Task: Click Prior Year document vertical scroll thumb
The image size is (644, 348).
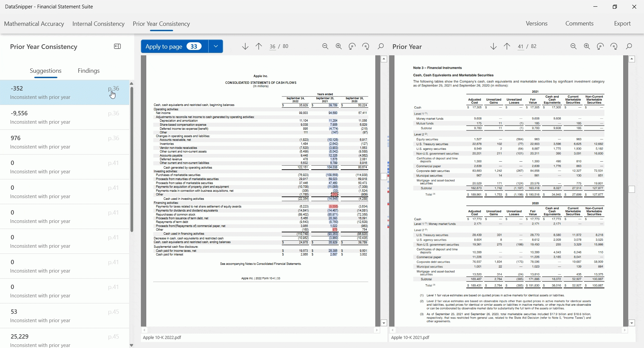Action: tap(632, 189)
